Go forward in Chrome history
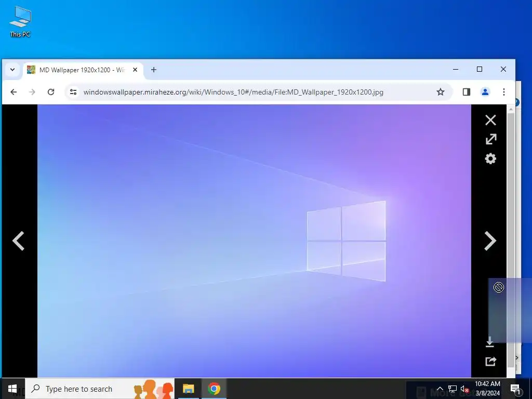The image size is (532, 399). pyautogui.click(x=32, y=92)
